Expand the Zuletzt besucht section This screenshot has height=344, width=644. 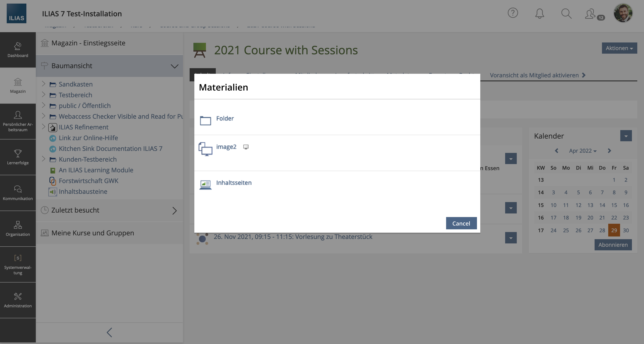point(174,211)
